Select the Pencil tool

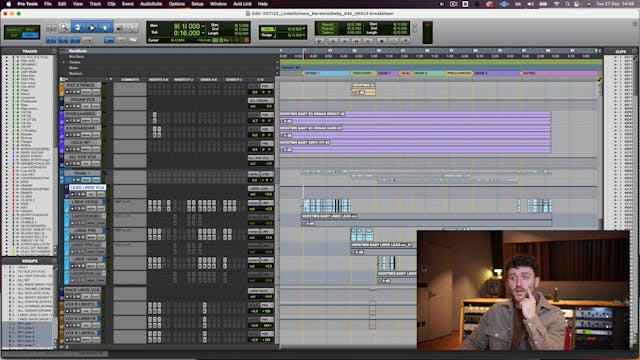point(133,28)
